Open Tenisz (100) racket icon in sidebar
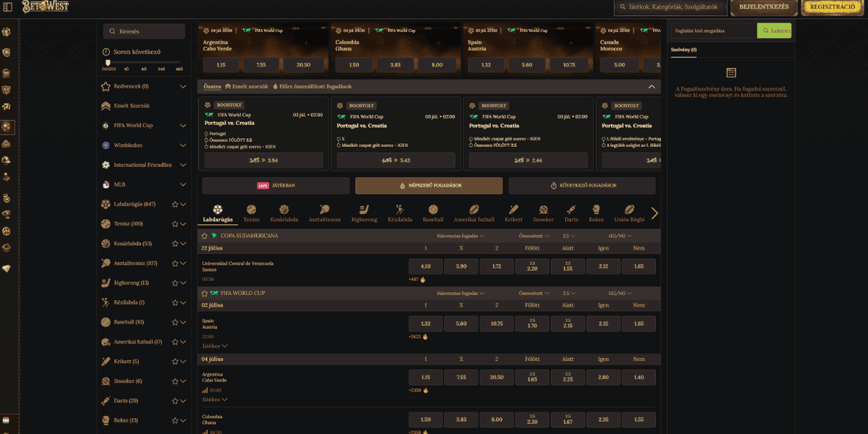This screenshot has width=868, height=434. coord(106,224)
